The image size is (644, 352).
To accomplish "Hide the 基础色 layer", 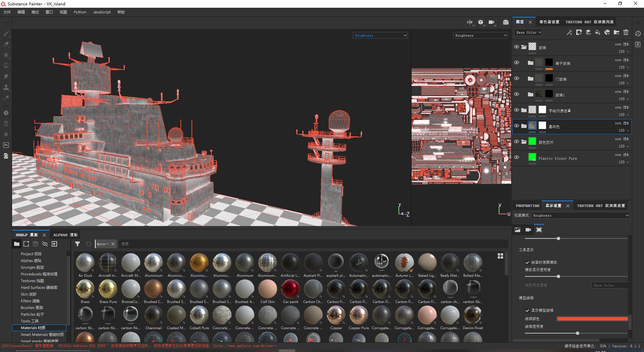I will pos(517,126).
